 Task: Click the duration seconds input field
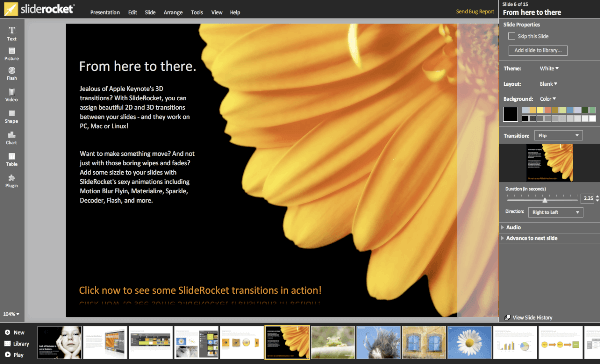(x=587, y=198)
